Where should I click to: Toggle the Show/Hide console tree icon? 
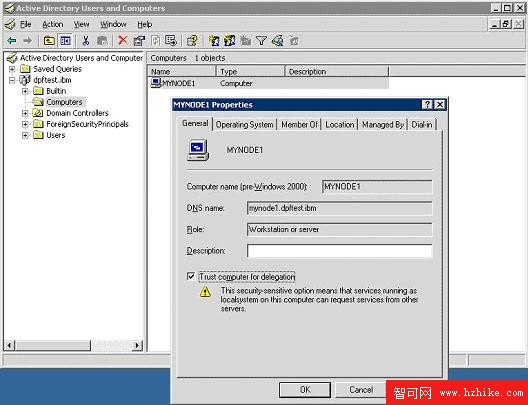tap(65, 41)
